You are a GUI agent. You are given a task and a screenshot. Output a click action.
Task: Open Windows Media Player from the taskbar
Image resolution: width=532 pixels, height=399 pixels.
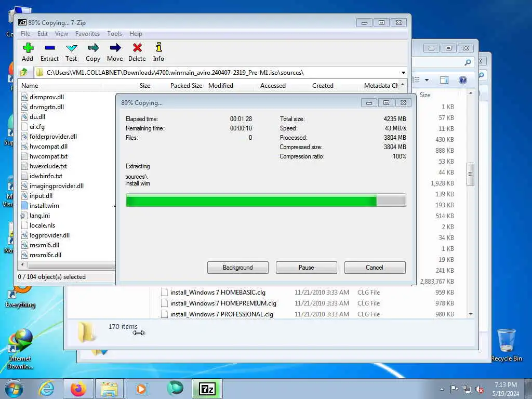click(x=141, y=389)
